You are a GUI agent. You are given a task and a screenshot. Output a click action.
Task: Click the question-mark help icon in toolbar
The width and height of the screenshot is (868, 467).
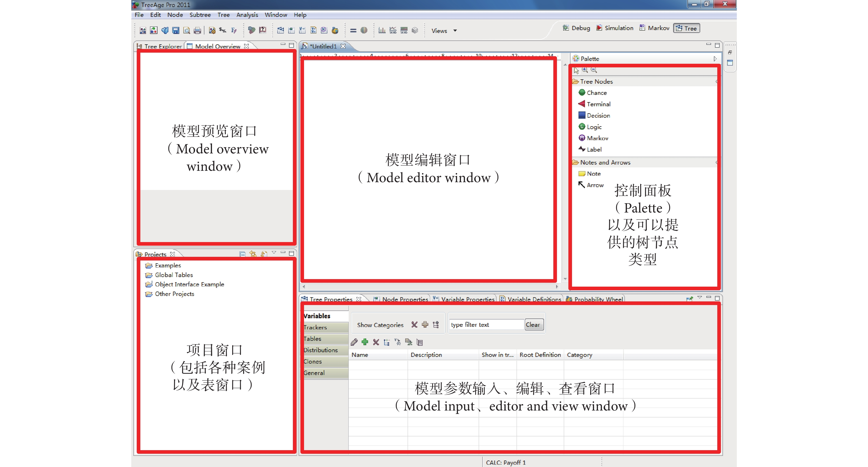[263, 30]
